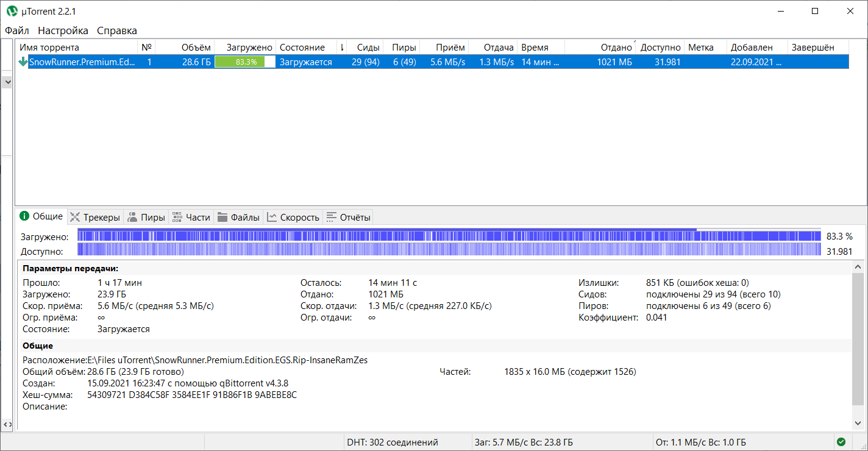Click the details pane vertical scrollbar thumb

(x=859, y=338)
